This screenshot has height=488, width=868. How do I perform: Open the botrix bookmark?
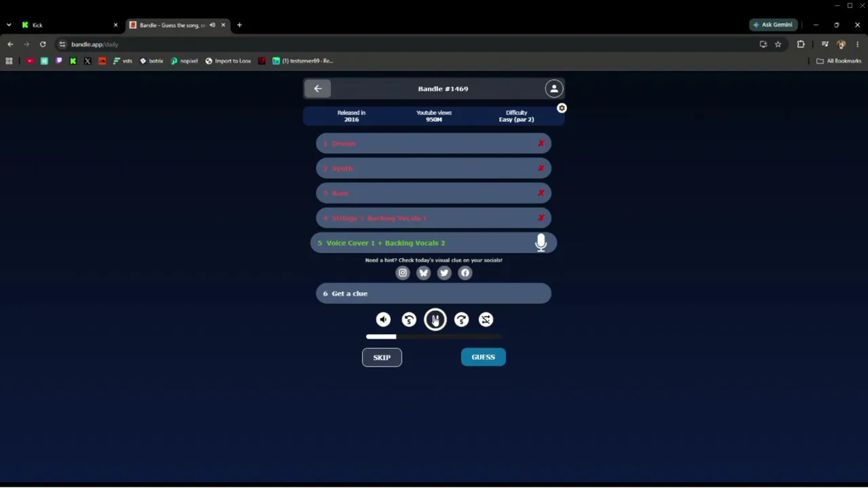[151, 61]
